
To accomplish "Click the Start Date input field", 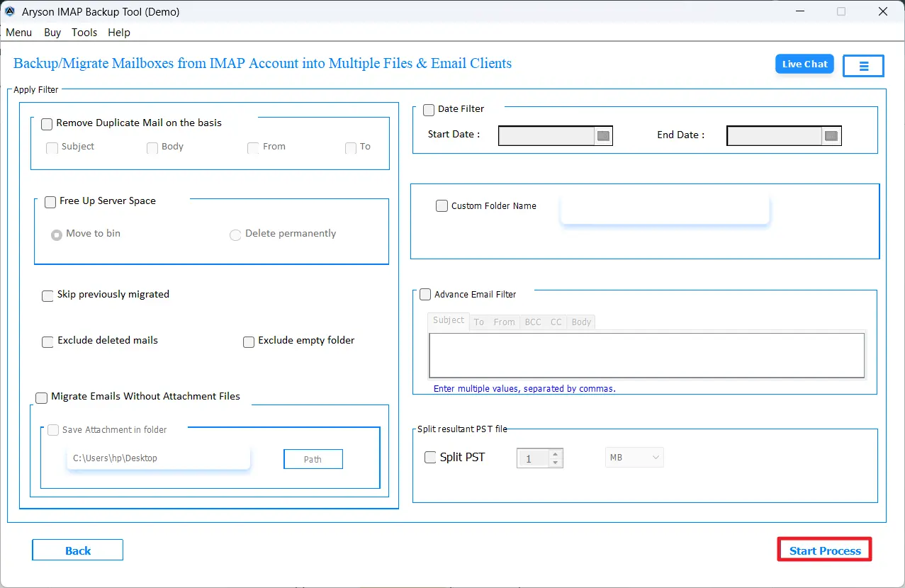I will [546, 136].
